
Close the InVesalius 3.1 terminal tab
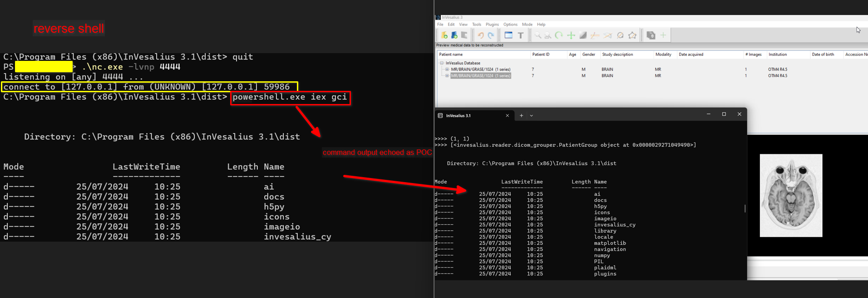tap(508, 116)
